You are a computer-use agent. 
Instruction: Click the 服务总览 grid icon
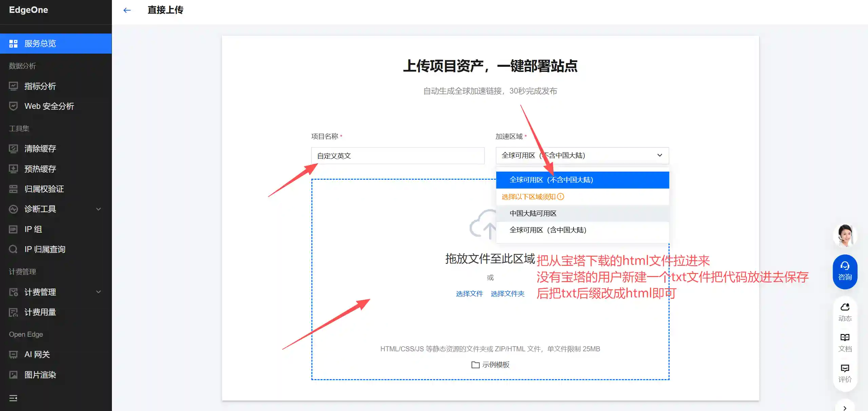coord(13,43)
